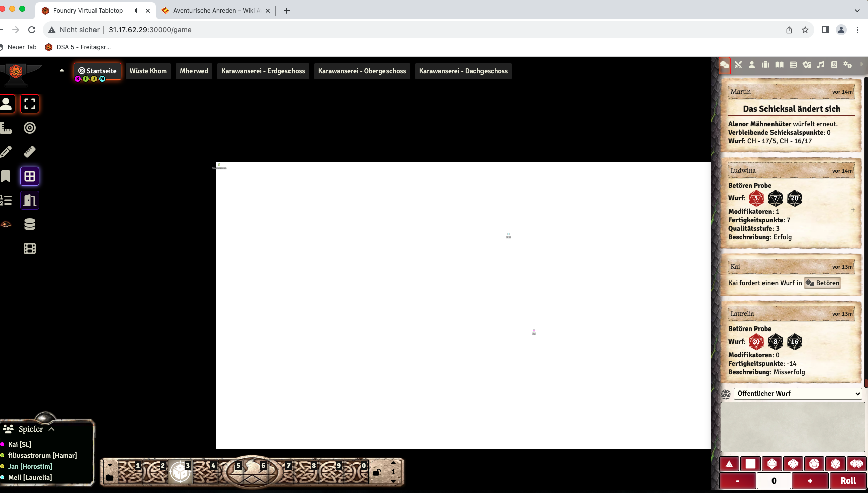Screen dimensions: 868x493
Task: Accept Kai's Betören roll request
Action: coord(823,283)
